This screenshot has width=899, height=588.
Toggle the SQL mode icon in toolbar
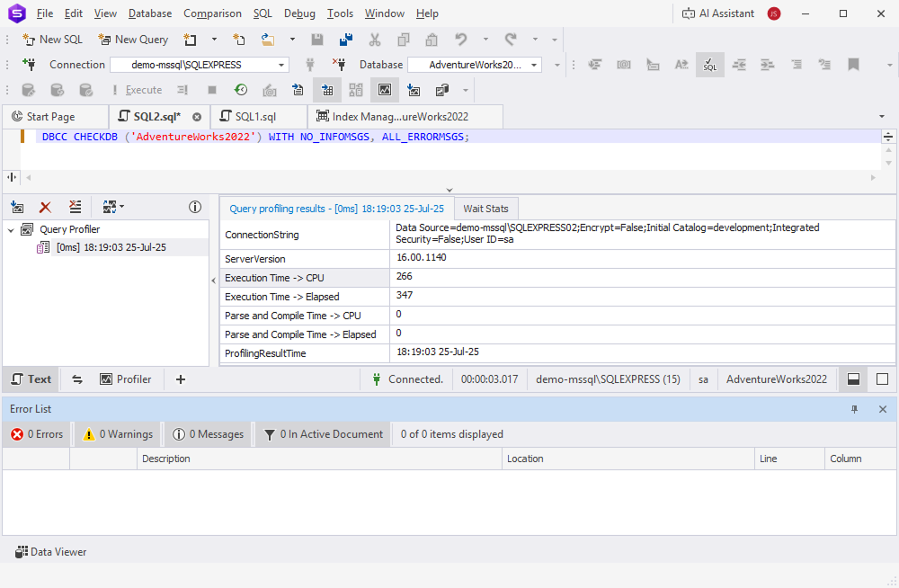(709, 65)
